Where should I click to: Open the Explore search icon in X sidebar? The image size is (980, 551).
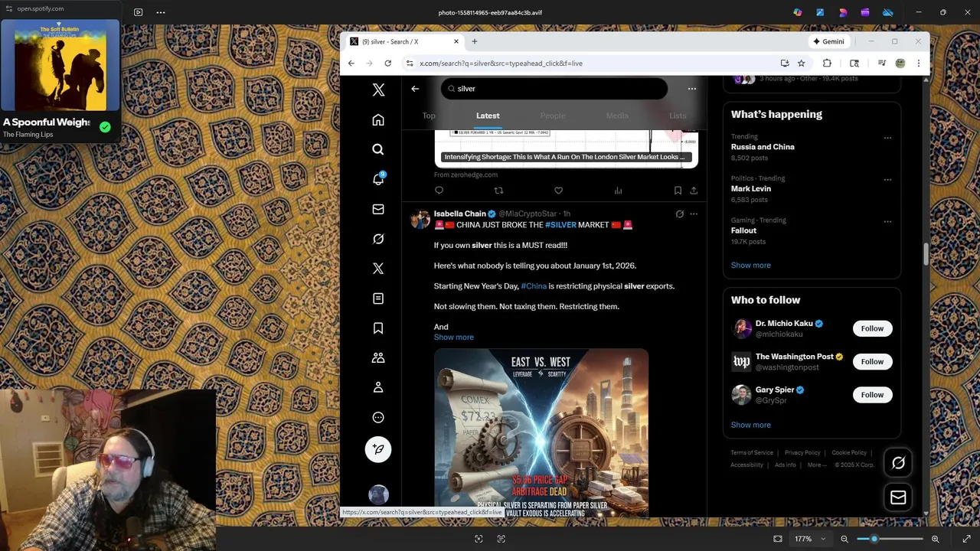pyautogui.click(x=378, y=150)
